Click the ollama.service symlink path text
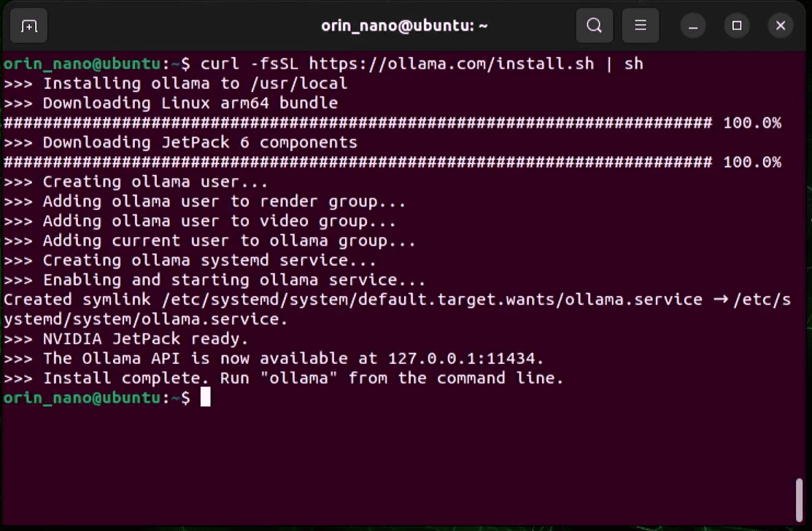This screenshot has width=812, height=531. click(x=365, y=299)
